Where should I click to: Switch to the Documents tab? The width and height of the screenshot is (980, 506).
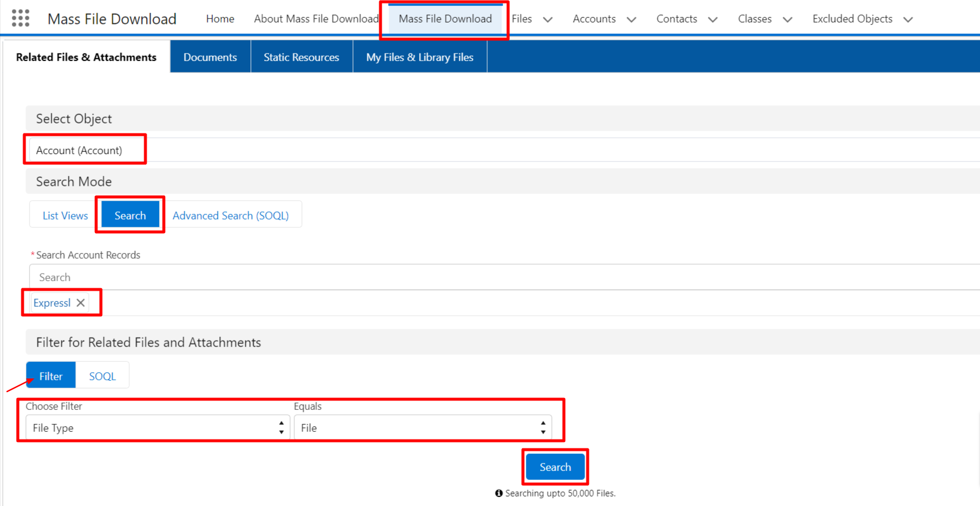[210, 57]
